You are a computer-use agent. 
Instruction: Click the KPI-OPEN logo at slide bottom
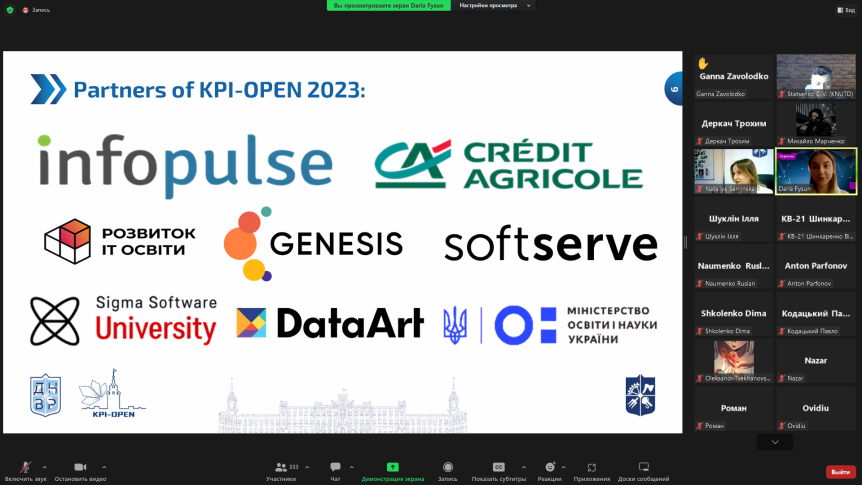pos(113,394)
